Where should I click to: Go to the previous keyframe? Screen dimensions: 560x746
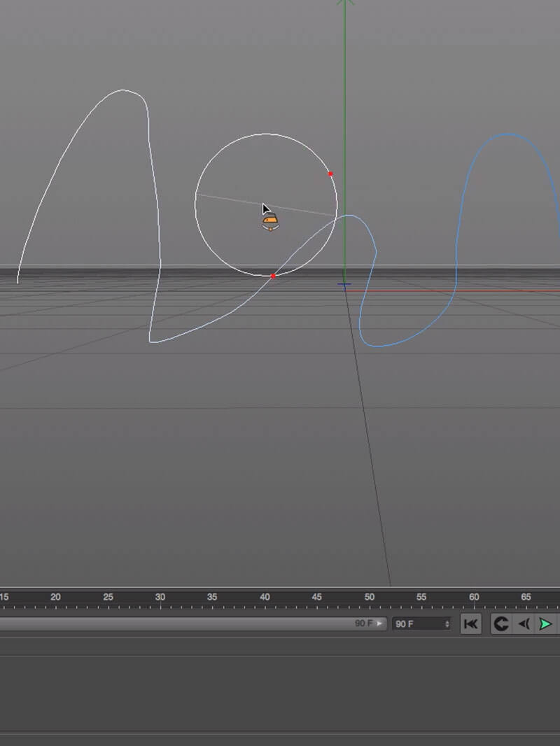click(x=501, y=624)
